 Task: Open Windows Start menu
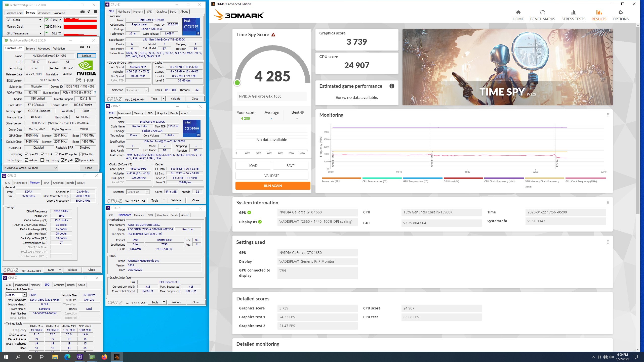click(6, 357)
